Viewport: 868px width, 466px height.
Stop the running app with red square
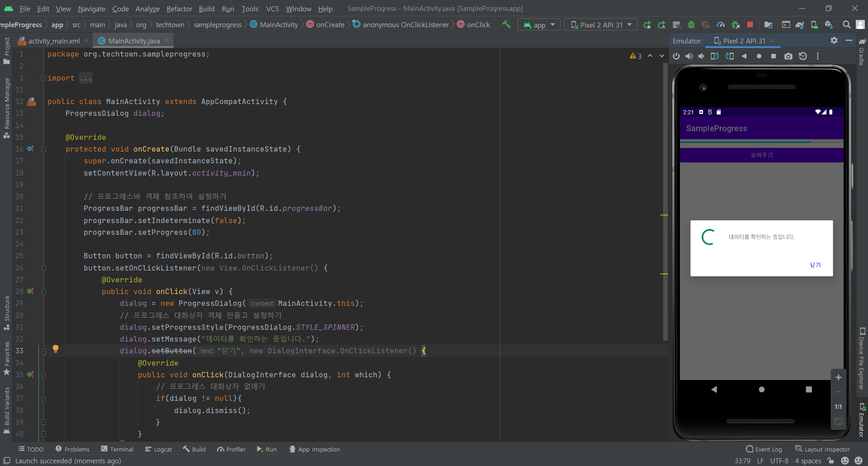[x=750, y=24]
